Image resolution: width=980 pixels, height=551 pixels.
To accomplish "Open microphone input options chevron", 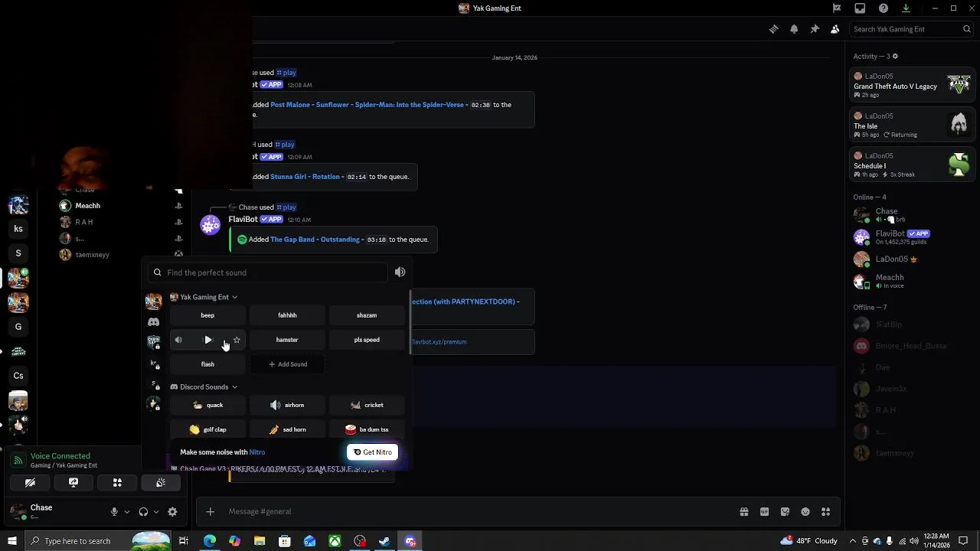I will point(126,512).
